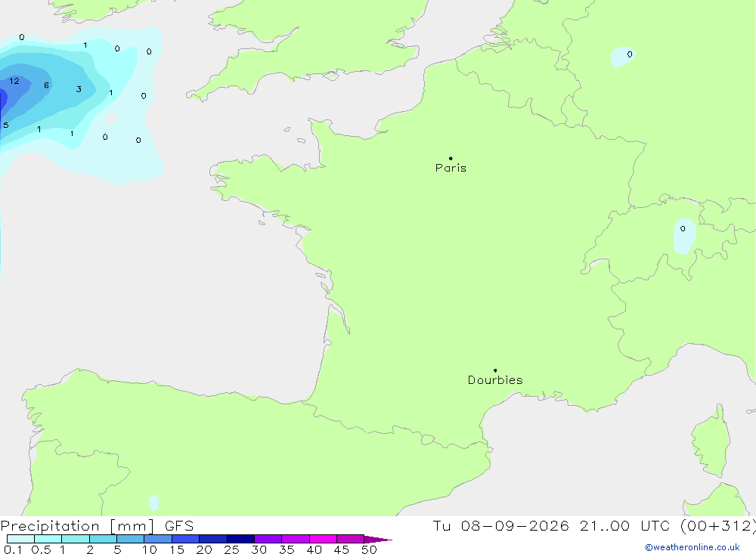The image size is (756, 554).
Task: Click the purple arrow above 50 legend end
Action: coord(378,539)
